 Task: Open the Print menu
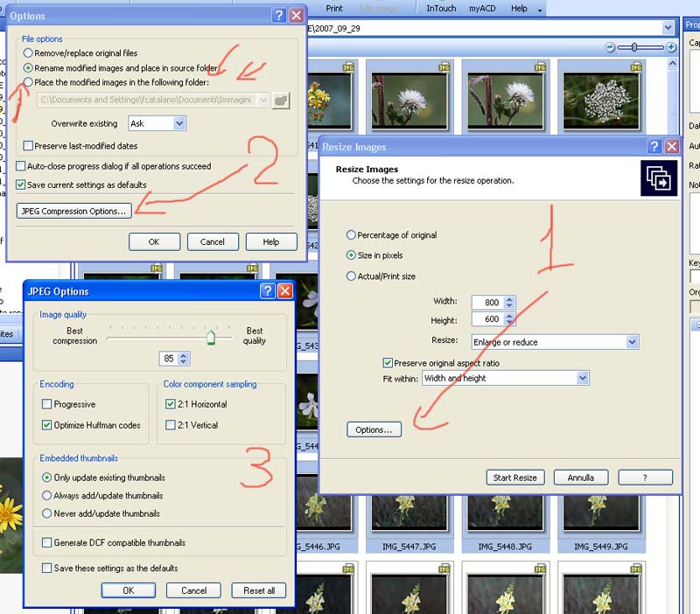pyautogui.click(x=334, y=8)
